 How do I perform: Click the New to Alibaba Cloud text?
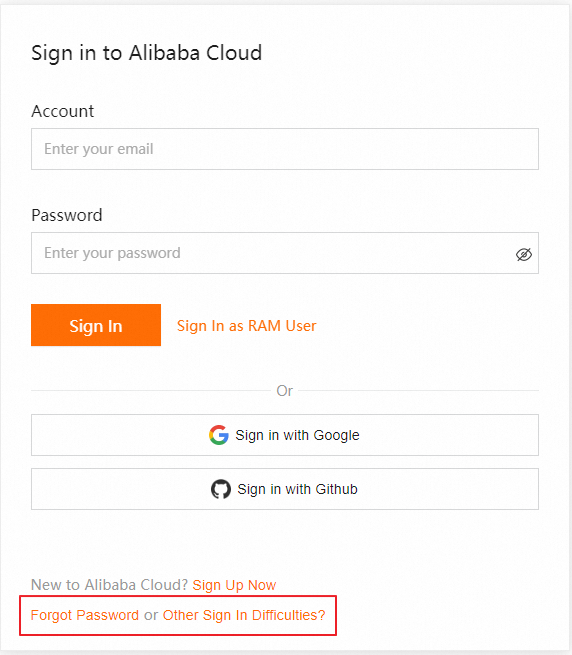pos(109,585)
